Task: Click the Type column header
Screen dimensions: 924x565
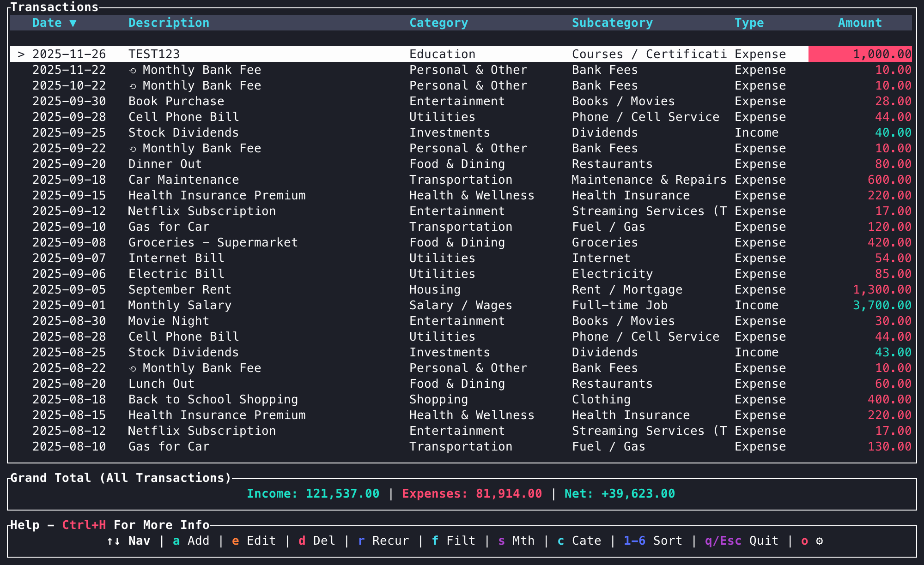Action: [x=749, y=23]
